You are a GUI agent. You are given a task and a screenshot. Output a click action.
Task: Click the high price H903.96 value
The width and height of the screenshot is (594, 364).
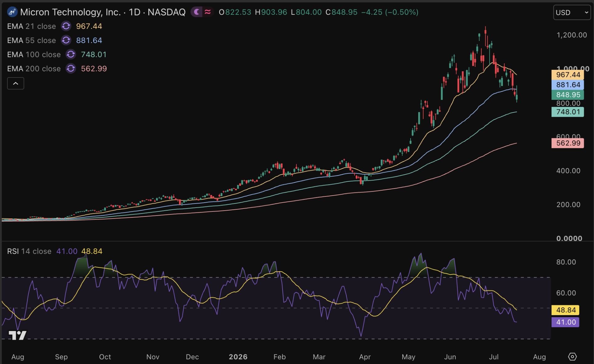pos(271,12)
